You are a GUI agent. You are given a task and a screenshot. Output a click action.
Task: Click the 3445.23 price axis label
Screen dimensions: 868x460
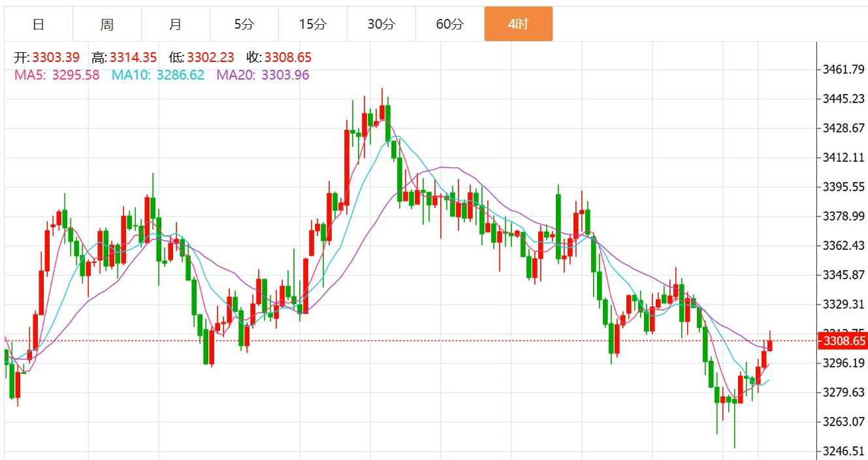[x=844, y=99]
